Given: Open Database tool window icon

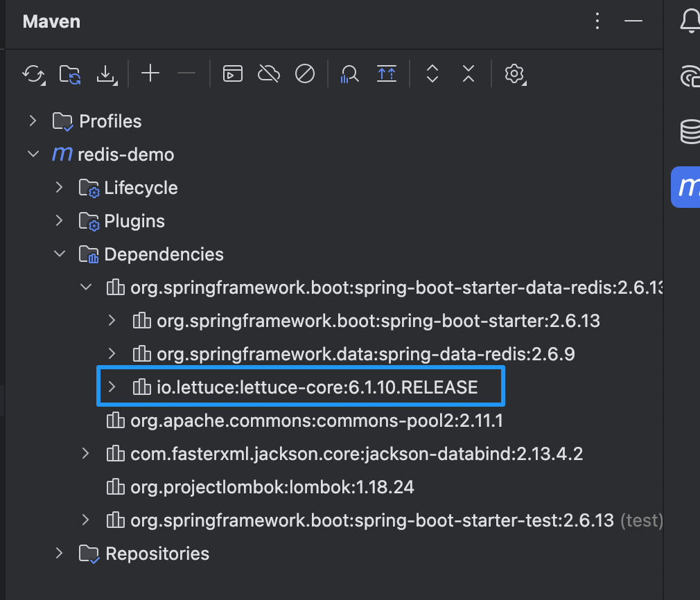Looking at the screenshot, I should coord(690,132).
